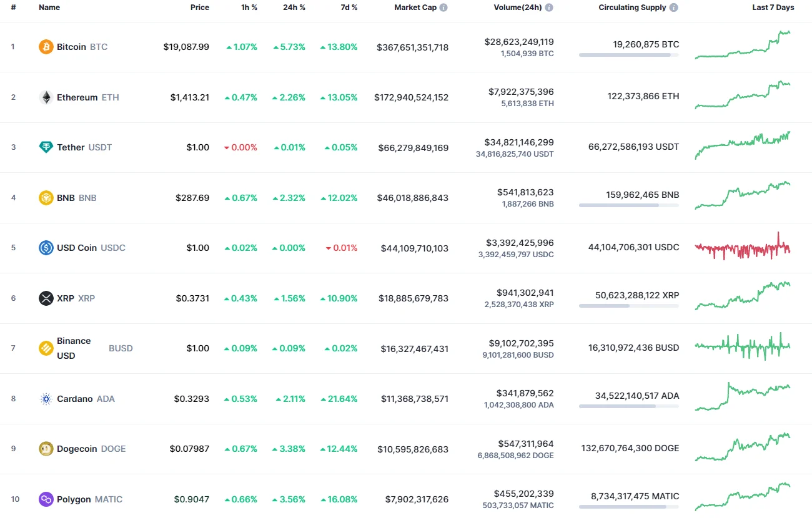Click the USD Coin logo icon
Viewport: 812px width, 518px height.
tap(46, 247)
